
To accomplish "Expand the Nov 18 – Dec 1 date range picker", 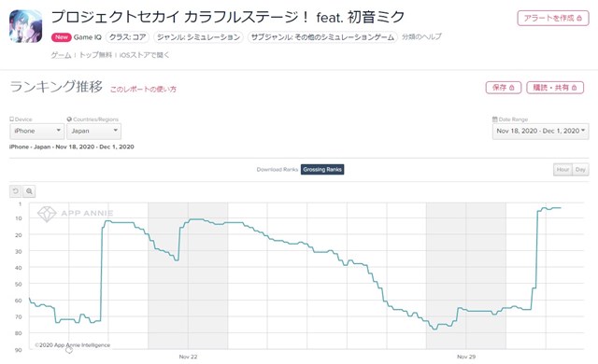I will (540, 131).
